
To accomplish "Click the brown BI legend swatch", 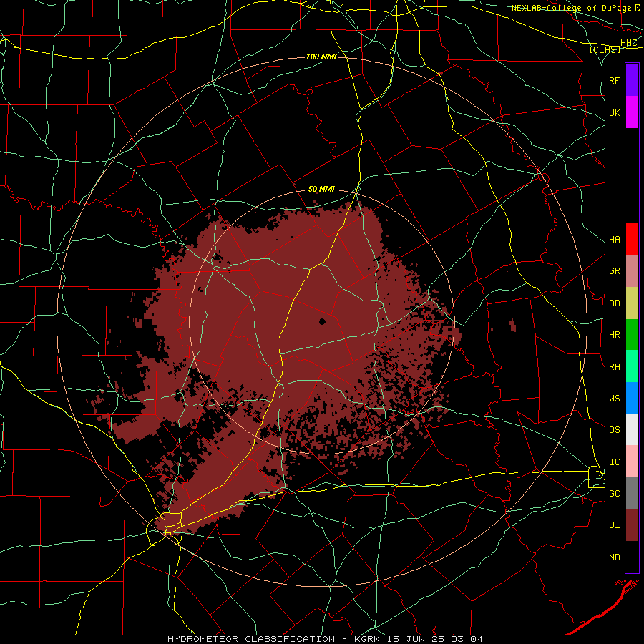I will [x=632, y=525].
